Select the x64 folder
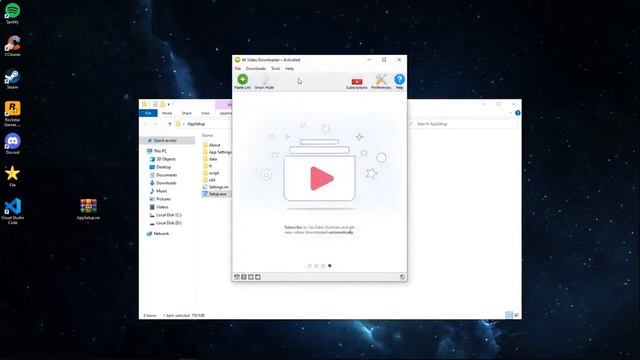Screen dimensions: 640x360 click(212, 180)
